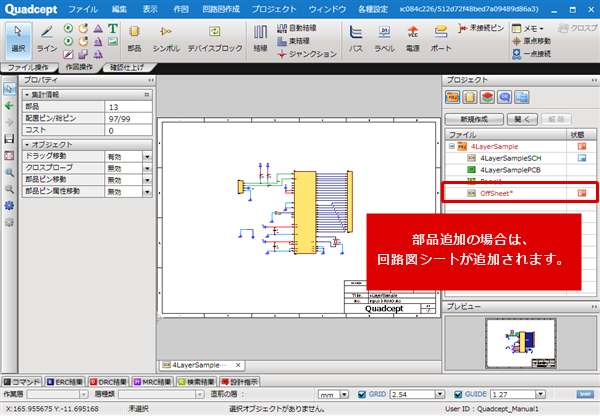600x416 pixels.
Task: Add a ジャンクション junction
Action: pos(307,54)
